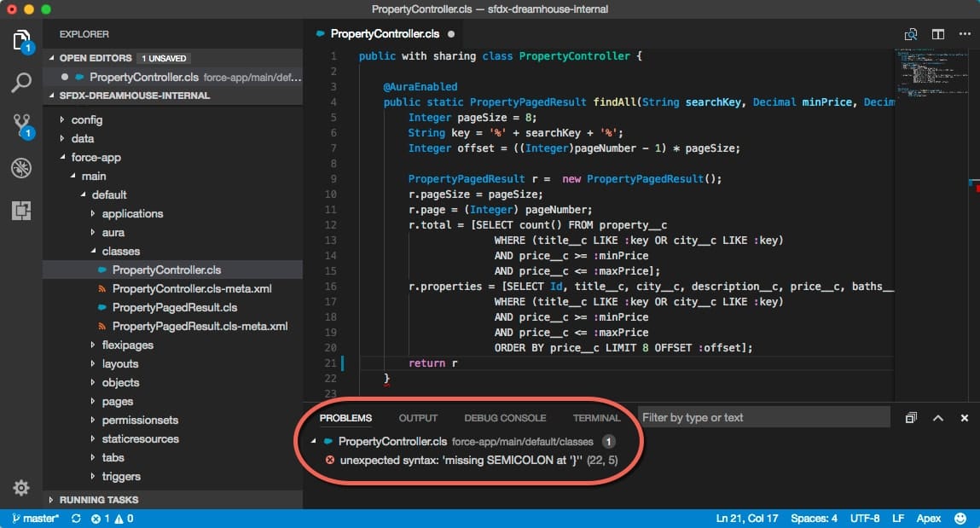The image size is (980, 528).
Task: Click the synchronize changes icon in status bar
Action: 76,519
